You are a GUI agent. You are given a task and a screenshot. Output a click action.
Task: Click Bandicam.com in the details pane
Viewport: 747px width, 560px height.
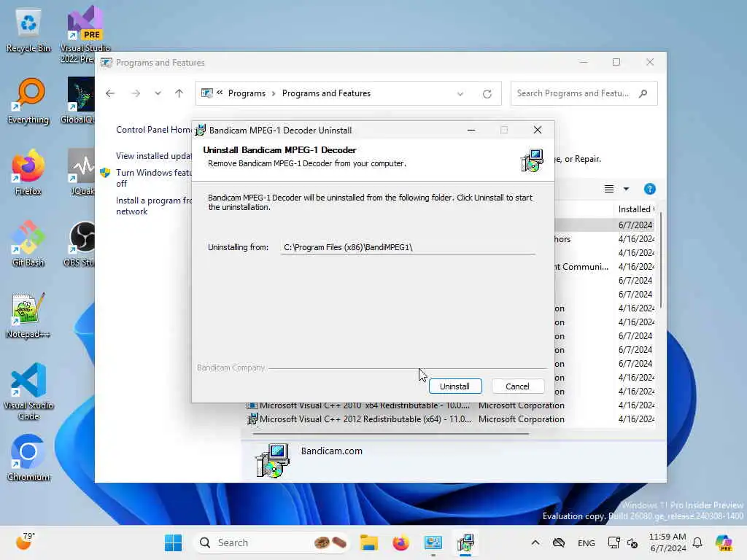[332, 451]
